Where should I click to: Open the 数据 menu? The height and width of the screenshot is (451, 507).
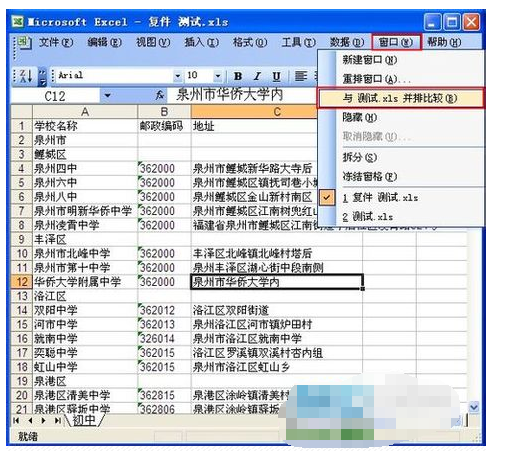[347, 42]
